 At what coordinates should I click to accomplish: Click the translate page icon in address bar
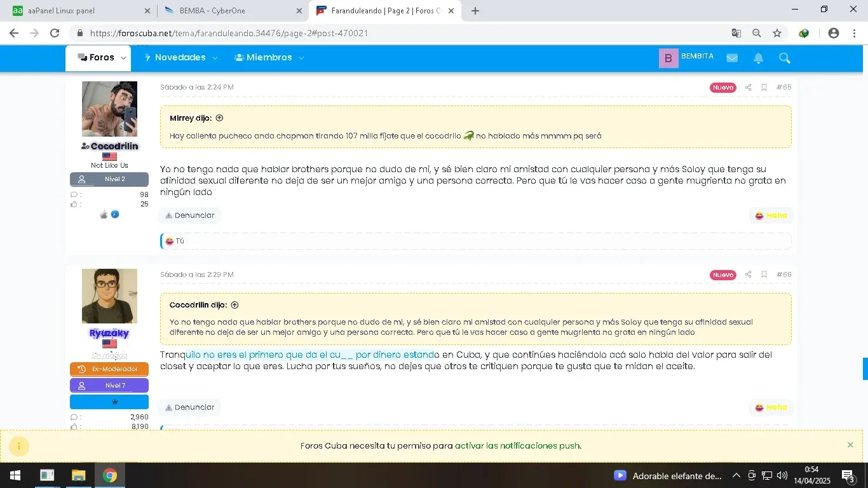736,33
